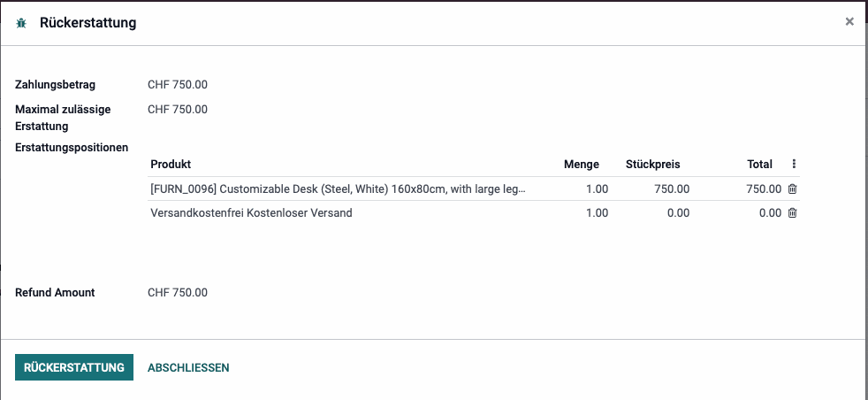The height and width of the screenshot is (400, 868).
Task: Sort by the Produkt column header
Action: pos(171,164)
